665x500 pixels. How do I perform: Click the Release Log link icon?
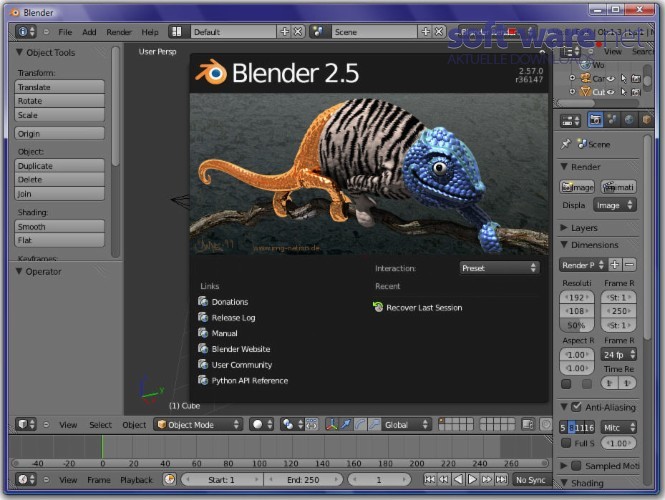pyautogui.click(x=203, y=317)
